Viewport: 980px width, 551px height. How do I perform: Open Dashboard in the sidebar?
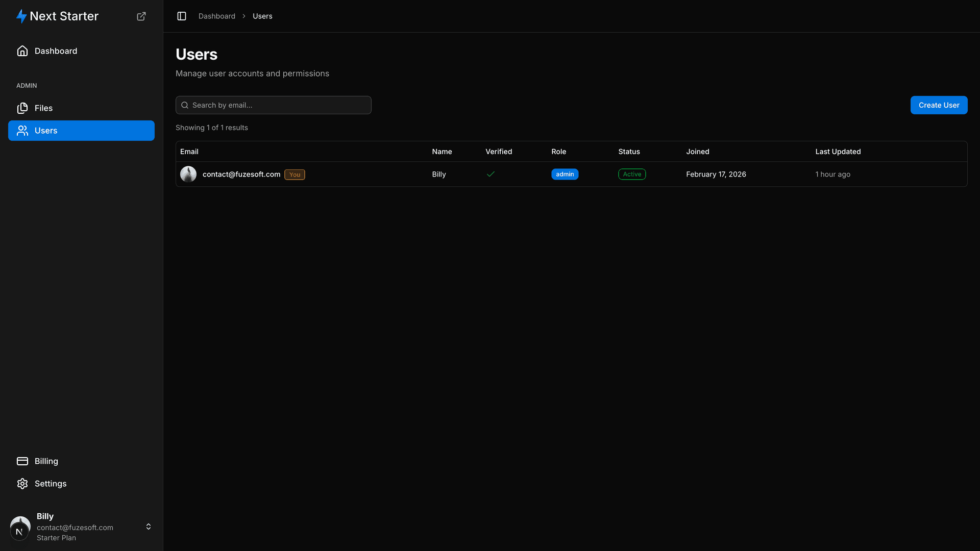(81, 51)
